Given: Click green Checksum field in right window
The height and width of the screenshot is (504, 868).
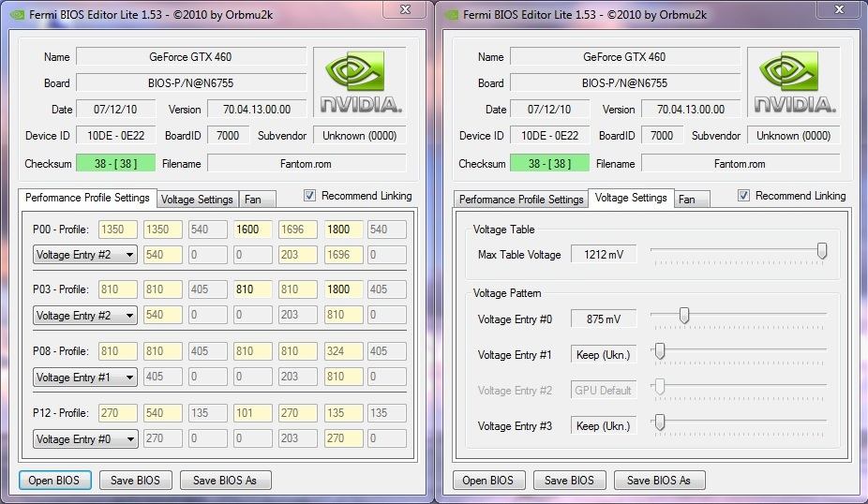Looking at the screenshot, I should 549,163.
